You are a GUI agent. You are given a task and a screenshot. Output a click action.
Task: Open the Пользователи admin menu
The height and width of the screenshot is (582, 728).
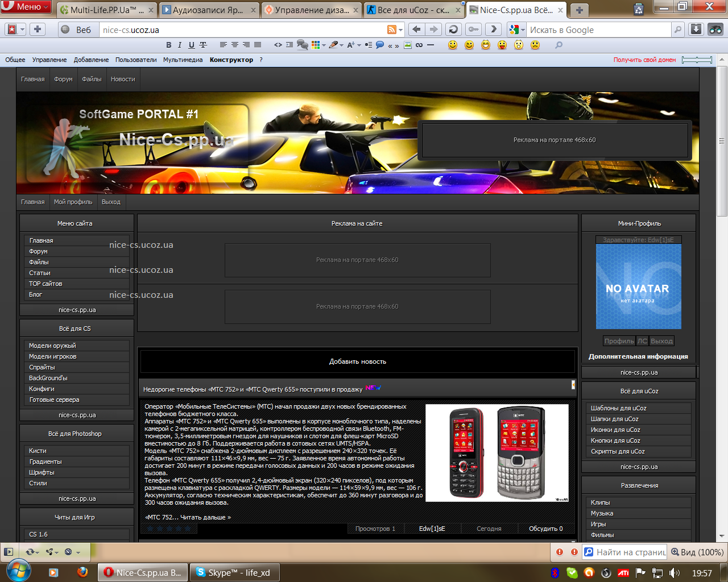click(x=136, y=60)
